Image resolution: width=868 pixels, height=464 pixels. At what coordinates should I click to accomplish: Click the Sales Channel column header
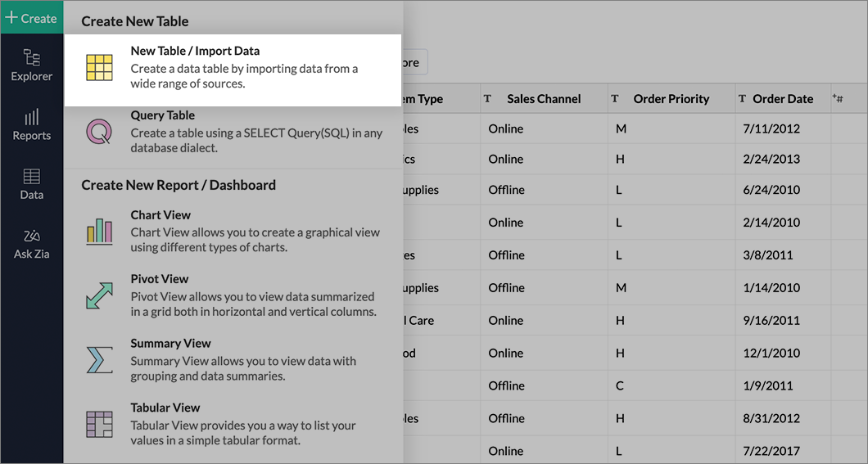(x=543, y=99)
